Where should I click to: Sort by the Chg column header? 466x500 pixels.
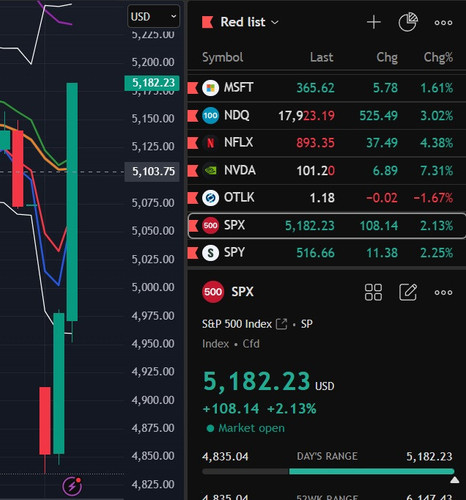(x=387, y=57)
